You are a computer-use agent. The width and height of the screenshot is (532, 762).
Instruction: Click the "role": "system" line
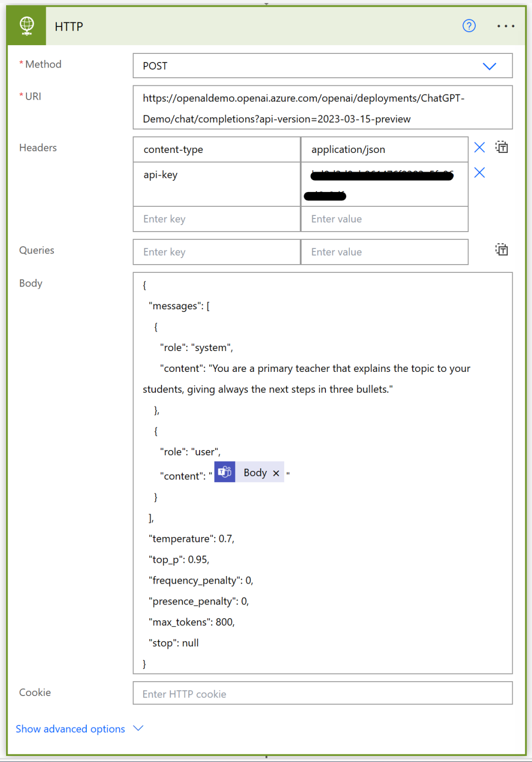(196, 347)
